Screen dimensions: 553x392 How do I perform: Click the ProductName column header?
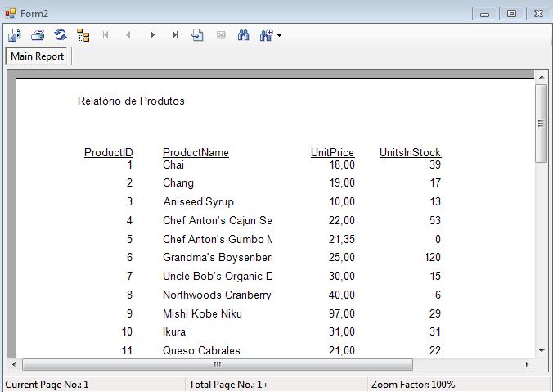[196, 153]
